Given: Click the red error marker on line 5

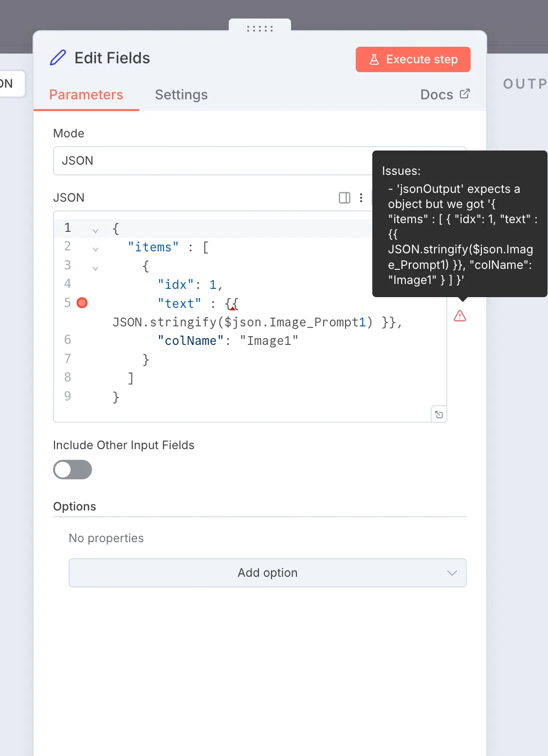Looking at the screenshot, I should tap(82, 303).
